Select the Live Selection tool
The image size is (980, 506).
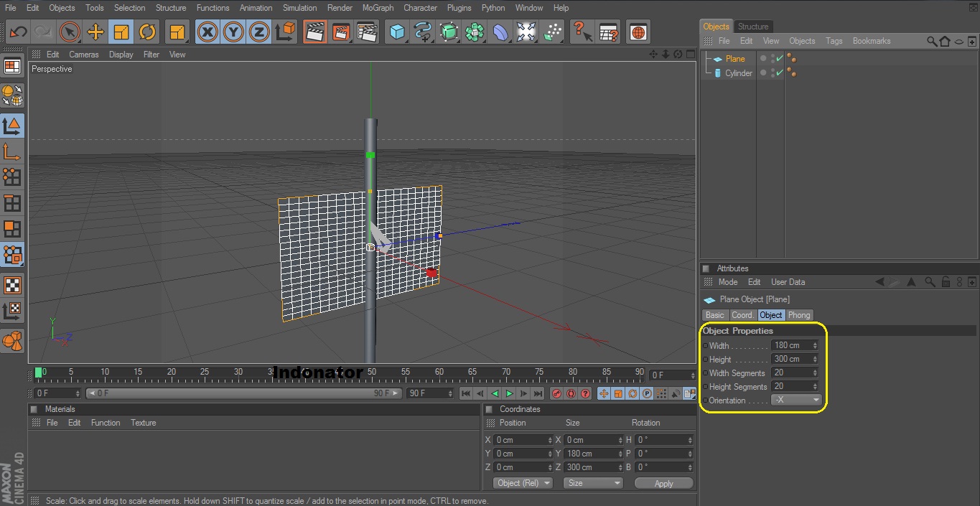(x=70, y=32)
